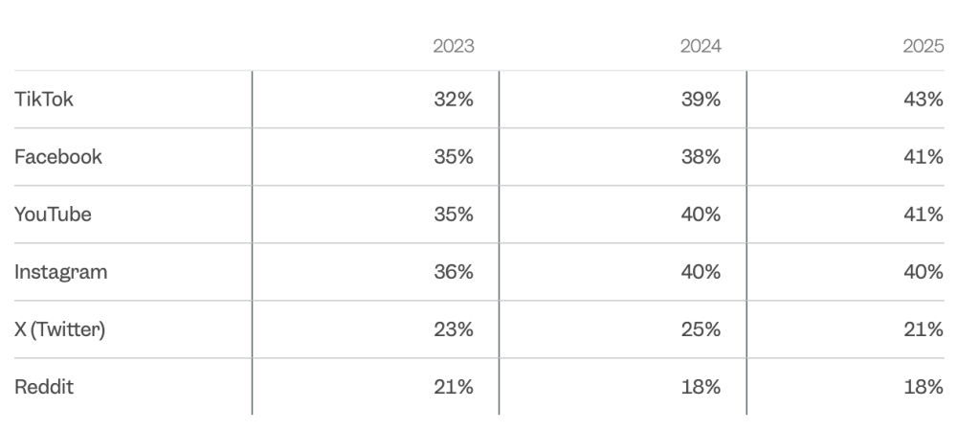980x430 pixels.
Task: Click TikTok's 2023 value of 32%
Action: pyautogui.click(x=453, y=100)
